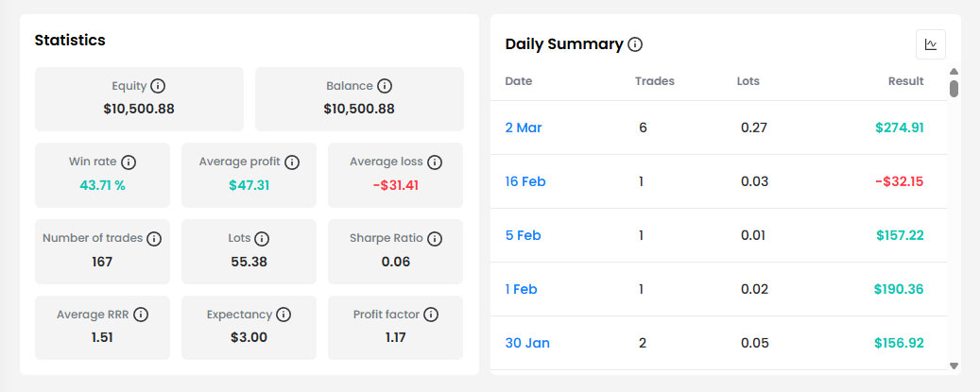Click the Win rate info icon
The width and height of the screenshot is (980, 392).
pos(129,162)
